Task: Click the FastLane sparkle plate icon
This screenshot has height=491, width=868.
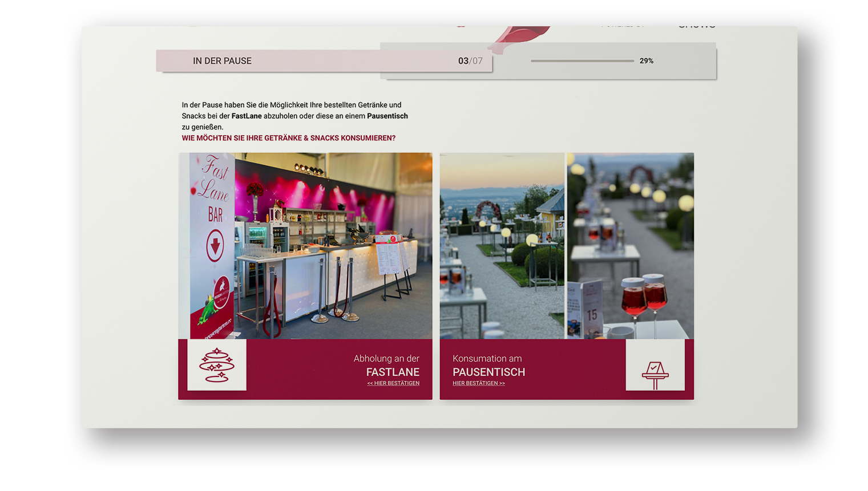Action: click(217, 365)
